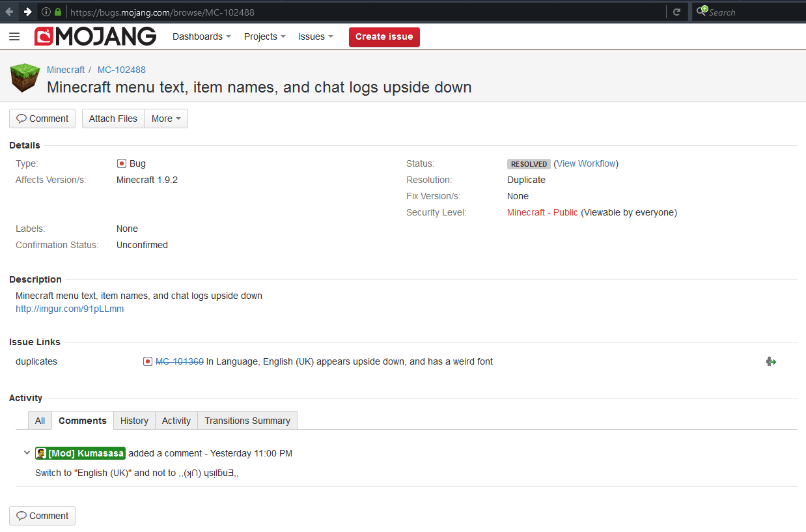This screenshot has width=806, height=532.
Task: Open the hamburger sidebar menu
Action: [14, 37]
